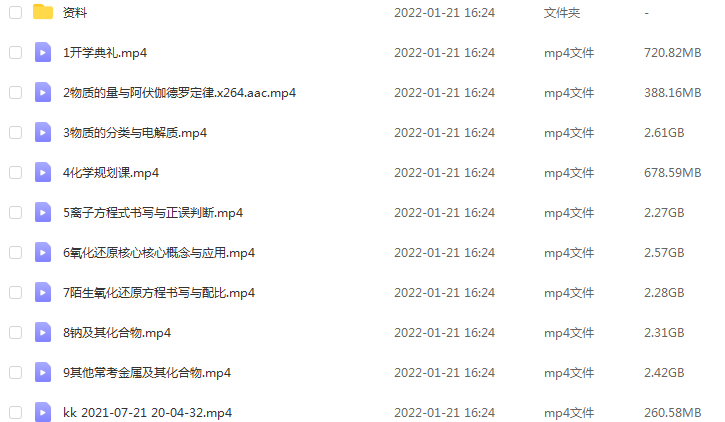Click video icon for 6氧化还原核心核心概念与应用.mp4
Screen dimensions: 725x422
point(43,252)
